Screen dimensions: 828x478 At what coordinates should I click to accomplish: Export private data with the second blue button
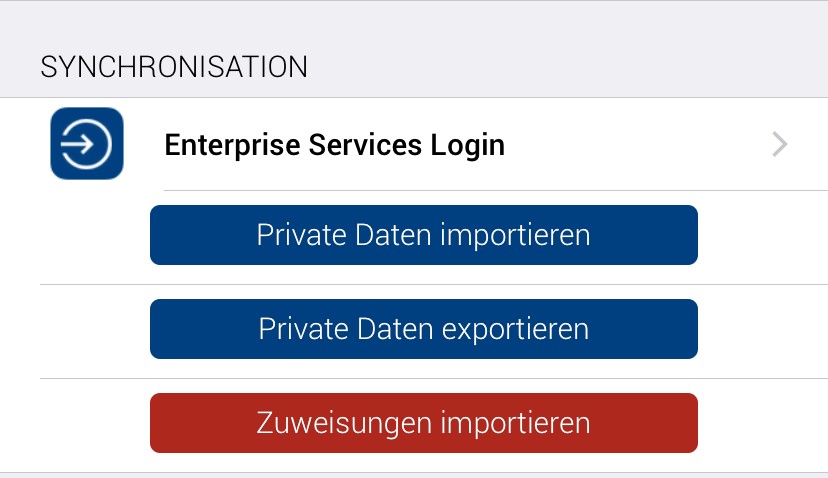pos(423,329)
